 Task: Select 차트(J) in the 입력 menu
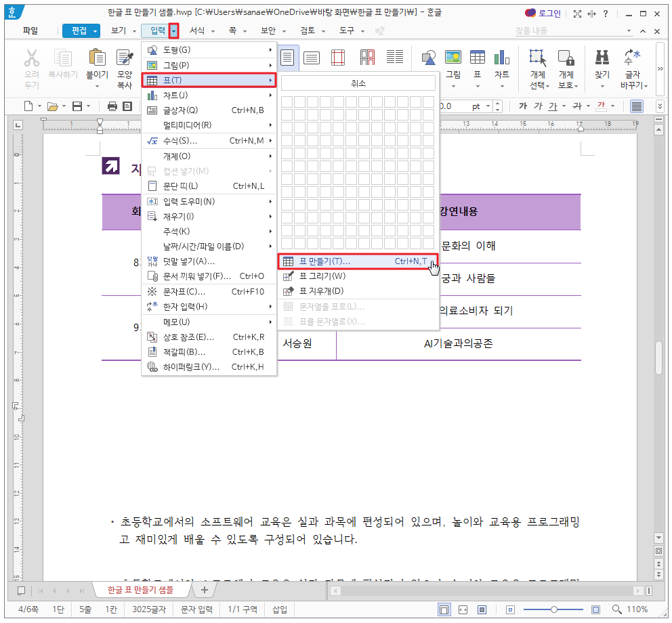pyautogui.click(x=209, y=95)
